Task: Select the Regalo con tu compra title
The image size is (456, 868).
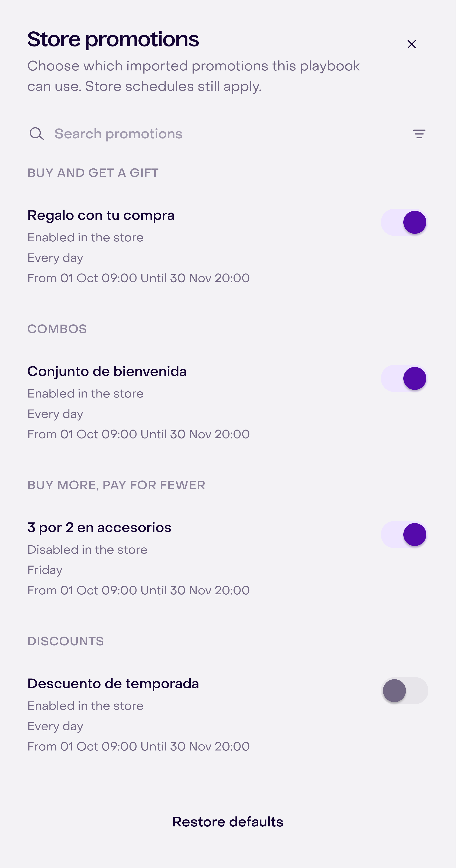Action: (x=101, y=215)
